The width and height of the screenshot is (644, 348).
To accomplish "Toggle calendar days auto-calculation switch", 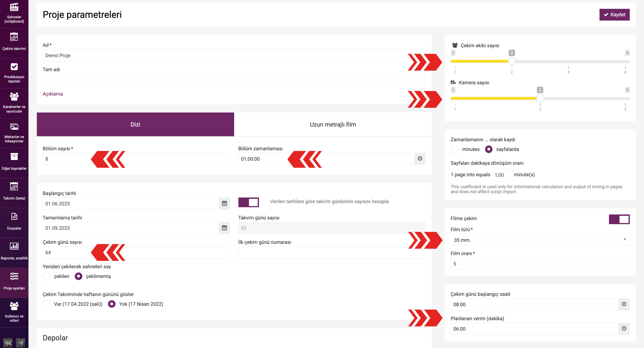I will pos(249,202).
